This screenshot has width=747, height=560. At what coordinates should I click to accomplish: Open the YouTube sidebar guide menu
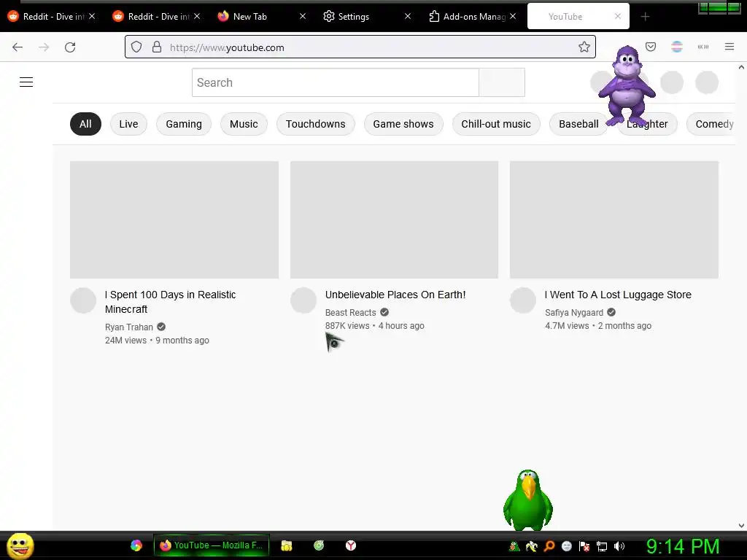pyautogui.click(x=26, y=82)
